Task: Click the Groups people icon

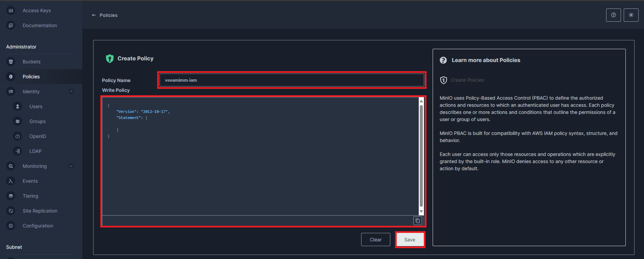Action: tap(18, 121)
